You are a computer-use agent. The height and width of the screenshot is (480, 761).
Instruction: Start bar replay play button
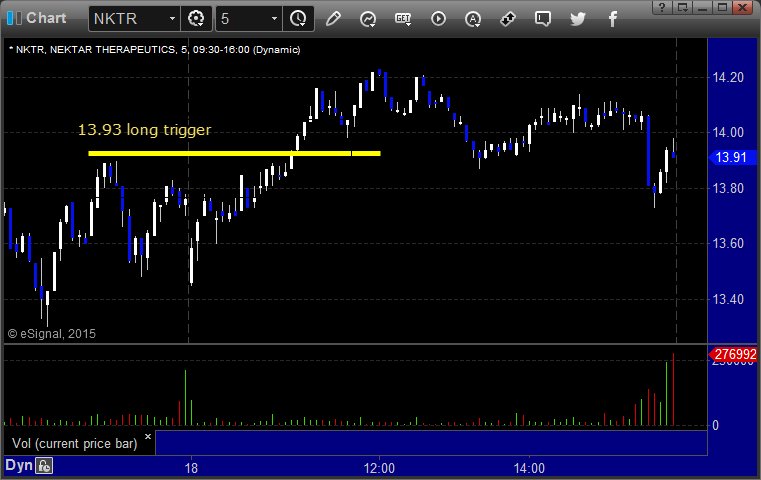pos(438,19)
